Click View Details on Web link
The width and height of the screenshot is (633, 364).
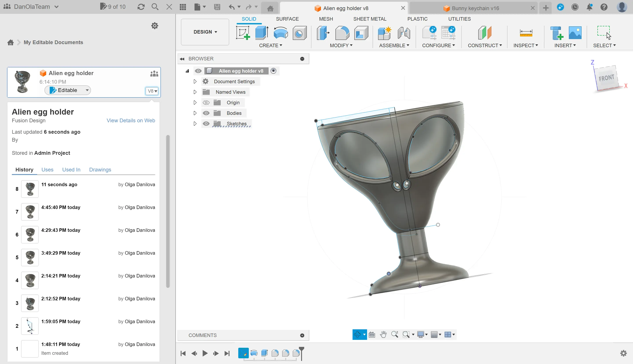(131, 121)
